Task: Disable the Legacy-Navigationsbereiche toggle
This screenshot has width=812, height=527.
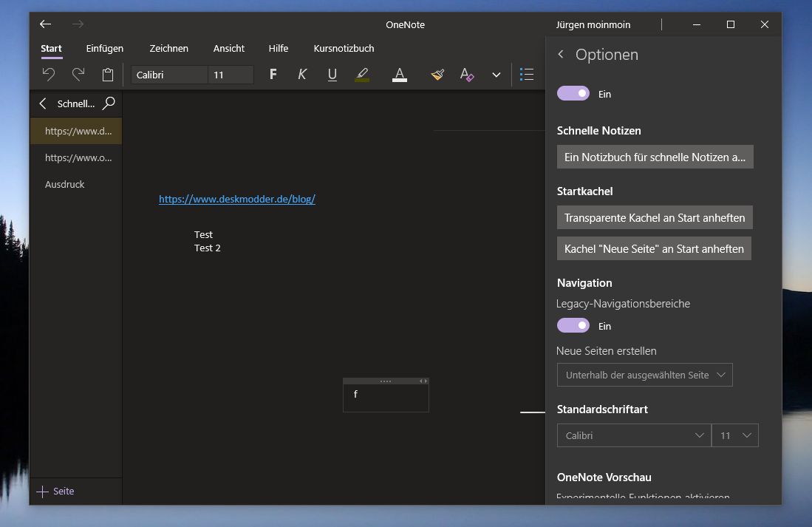Action: tap(573, 325)
